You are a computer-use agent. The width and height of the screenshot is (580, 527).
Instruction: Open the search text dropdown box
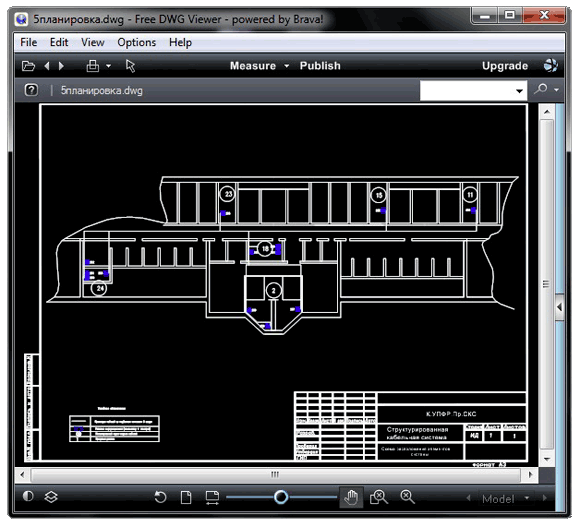473,91
